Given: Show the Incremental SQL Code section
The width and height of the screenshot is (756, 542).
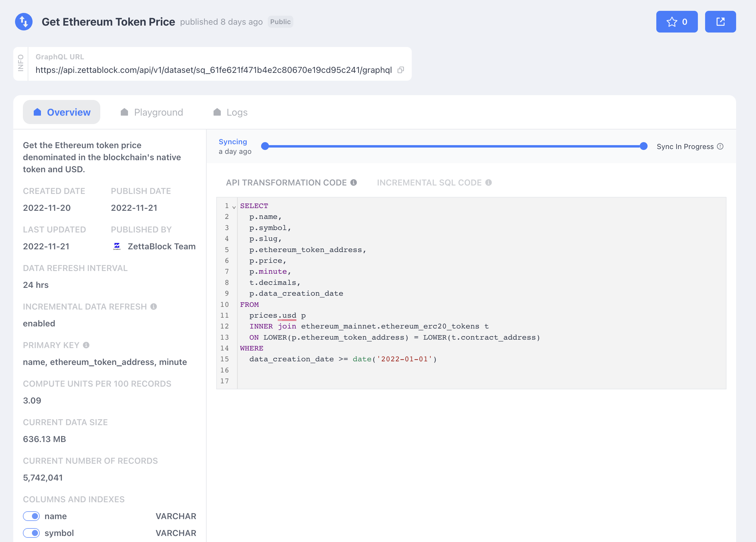Looking at the screenshot, I should click(429, 183).
